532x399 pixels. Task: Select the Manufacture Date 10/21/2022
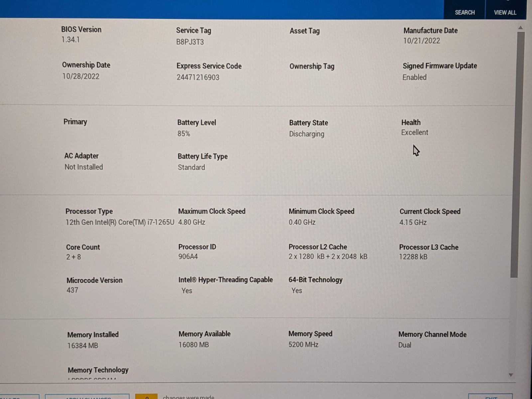tap(422, 41)
